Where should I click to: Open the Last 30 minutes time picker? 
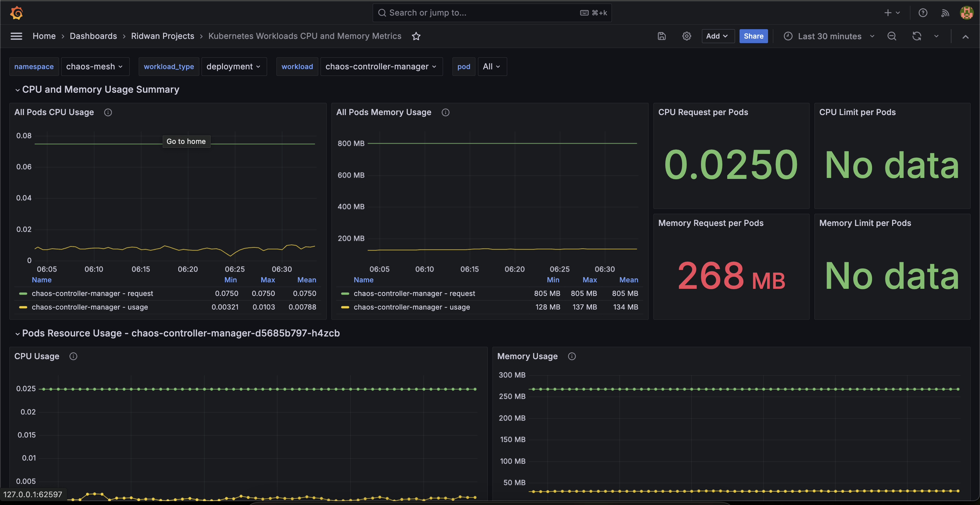tap(829, 36)
